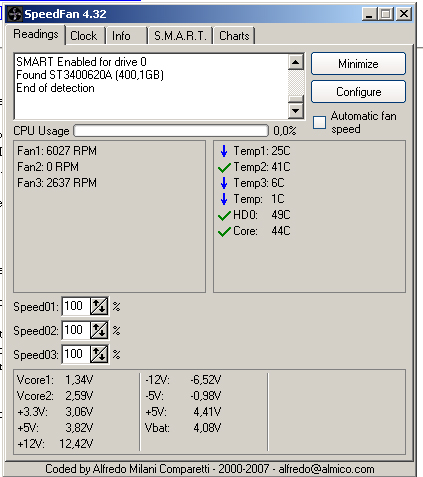The image size is (423, 477).
Task: Click the log box scroll down arrow
Action: click(x=296, y=110)
